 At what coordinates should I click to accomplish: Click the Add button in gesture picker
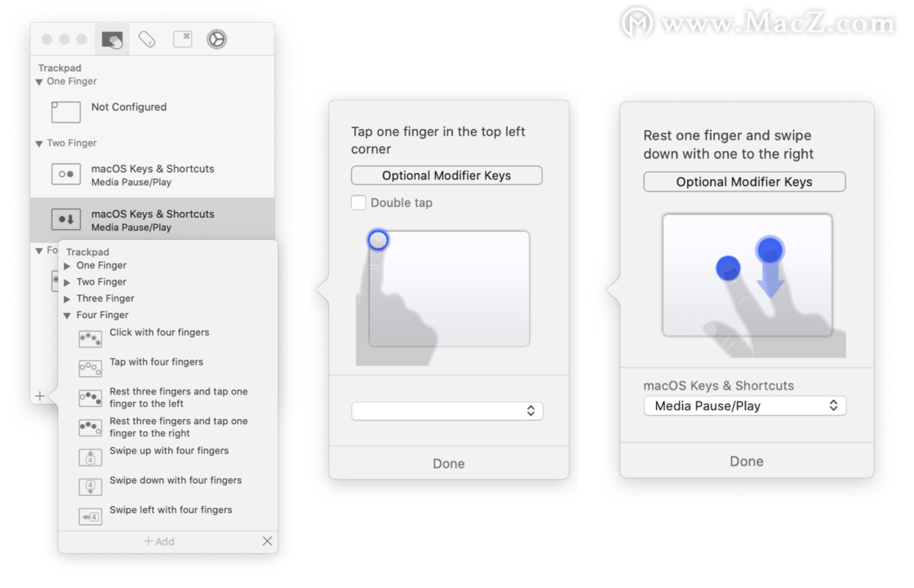(x=158, y=542)
